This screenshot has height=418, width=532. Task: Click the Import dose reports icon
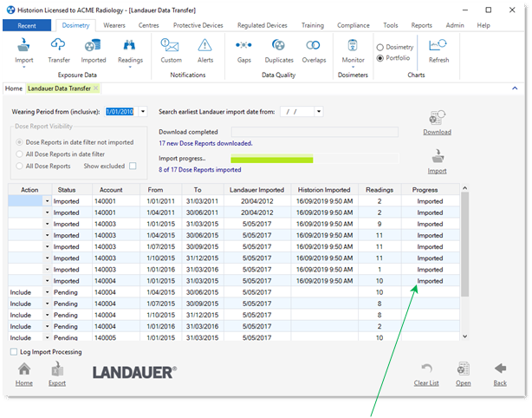438,156
